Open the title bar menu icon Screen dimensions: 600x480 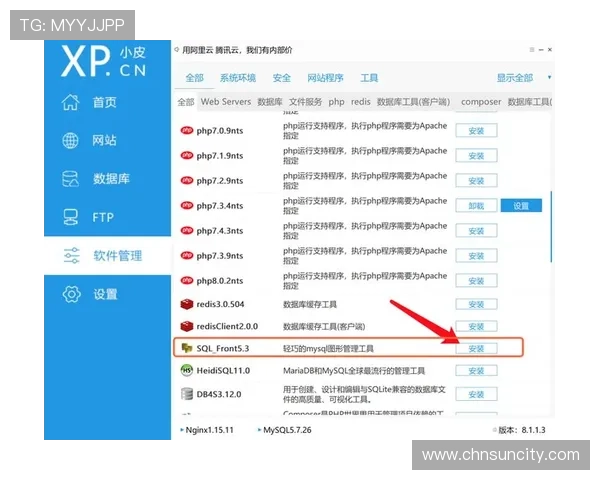click(532, 50)
